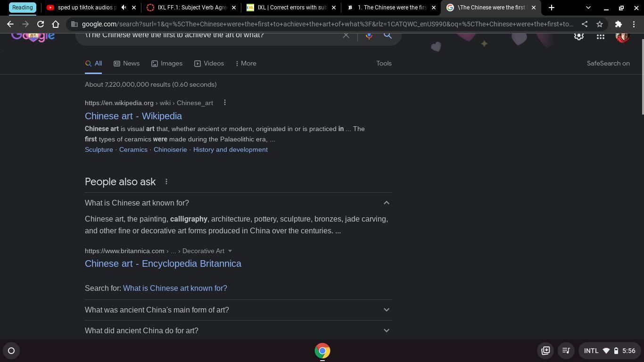Reload the current page
The width and height of the screenshot is (644, 362).
[x=41, y=24]
